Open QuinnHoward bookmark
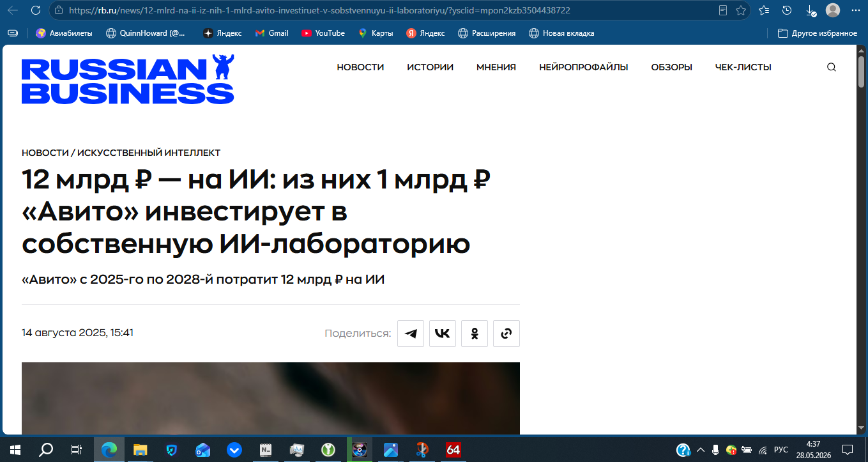Image resolution: width=868 pixels, height=462 pixels. pyautogui.click(x=145, y=33)
